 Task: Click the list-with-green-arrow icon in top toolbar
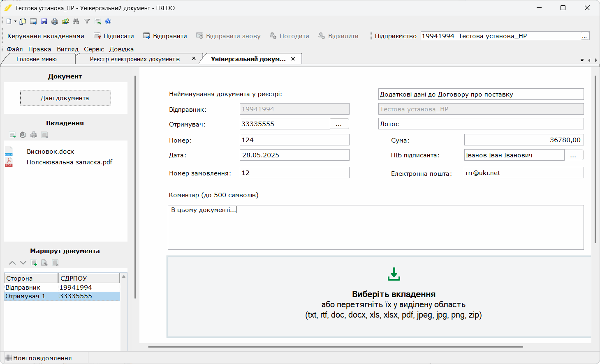point(97,21)
